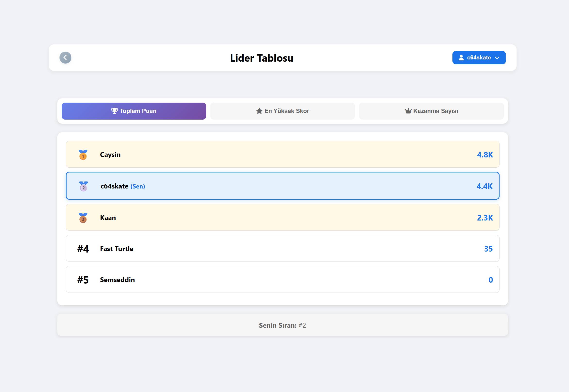This screenshot has width=569, height=392.
Task: Click the Fast Turtle player name
Action: pyautogui.click(x=117, y=249)
